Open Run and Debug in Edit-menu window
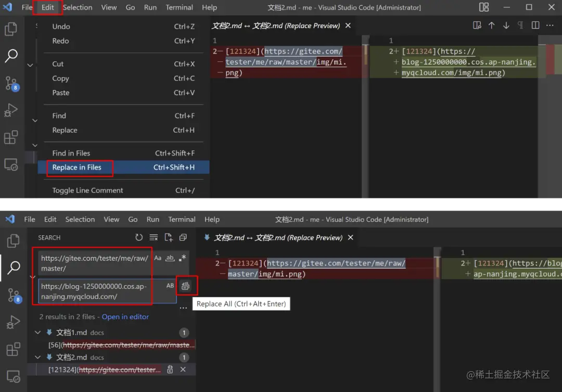 11,110
